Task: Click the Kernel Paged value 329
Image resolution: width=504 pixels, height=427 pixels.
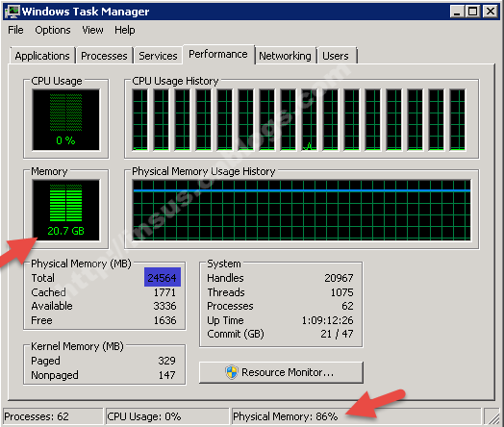Action: pyautogui.click(x=166, y=361)
